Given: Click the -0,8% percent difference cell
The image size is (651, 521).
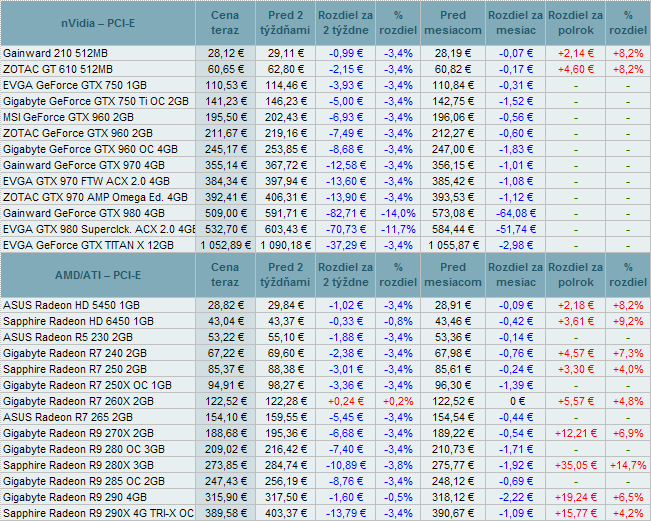Looking at the screenshot, I should (x=398, y=321).
